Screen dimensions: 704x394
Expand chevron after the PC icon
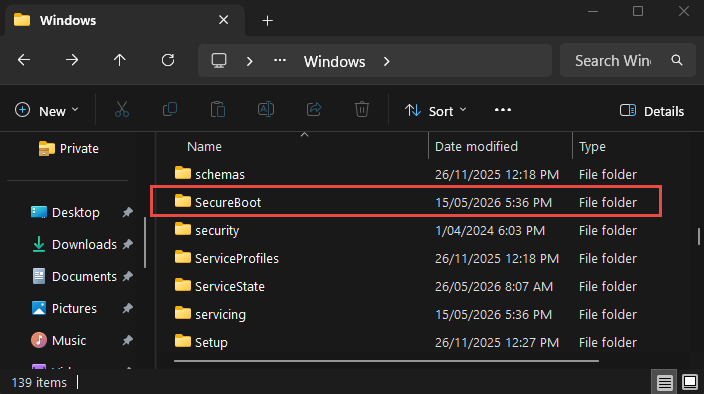coord(250,61)
